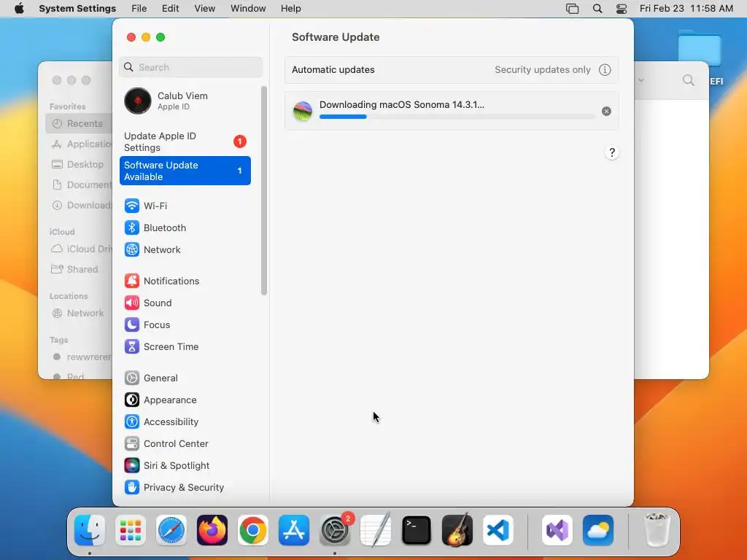The height and width of the screenshot is (560, 747).
Task: Open Privacy & Security settings
Action: click(x=185, y=488)
